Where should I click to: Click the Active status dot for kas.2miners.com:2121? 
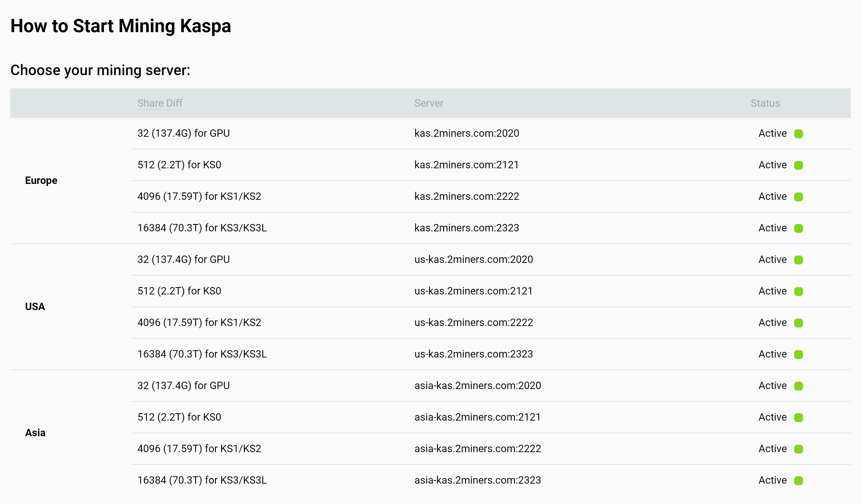(x=799, y=165)
